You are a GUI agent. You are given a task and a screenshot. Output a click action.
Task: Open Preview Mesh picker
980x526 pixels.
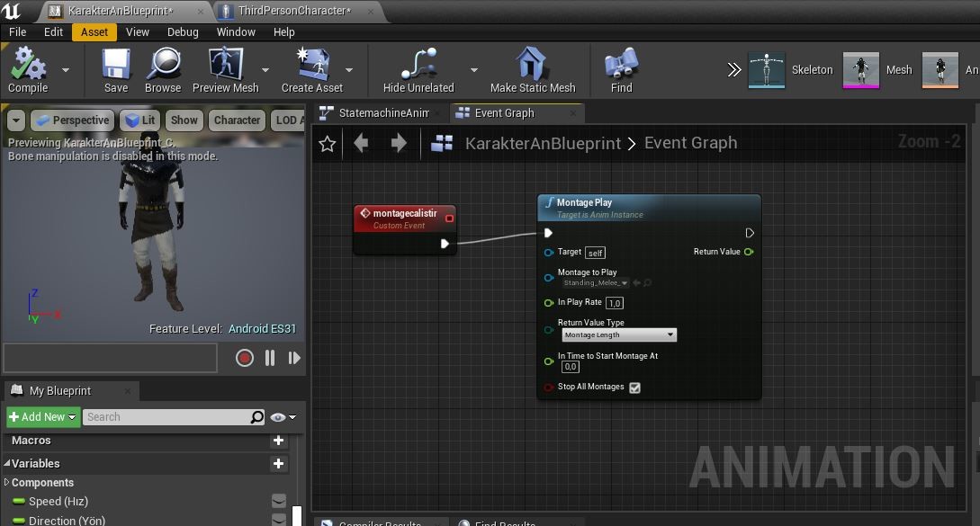(225, 70)
